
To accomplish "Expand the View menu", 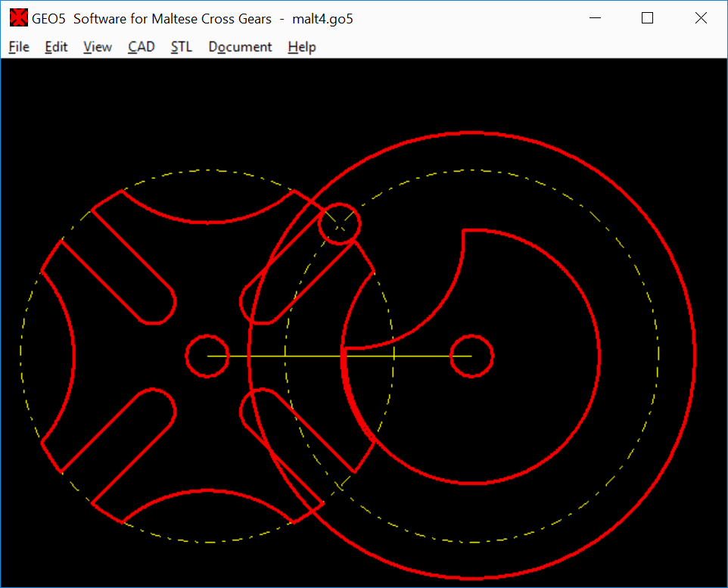I will tap(98, 47).
